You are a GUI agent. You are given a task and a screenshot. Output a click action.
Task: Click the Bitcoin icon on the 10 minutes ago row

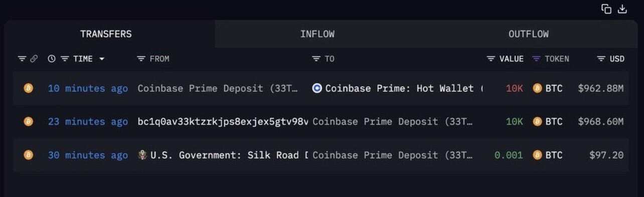tap(29, 88)
